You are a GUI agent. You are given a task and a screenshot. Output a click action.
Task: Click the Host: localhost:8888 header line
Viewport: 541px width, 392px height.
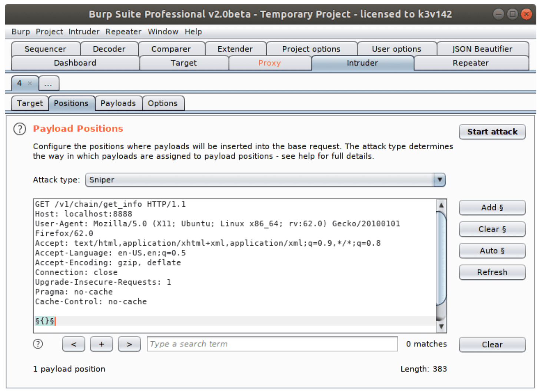(x=83, y=214)
